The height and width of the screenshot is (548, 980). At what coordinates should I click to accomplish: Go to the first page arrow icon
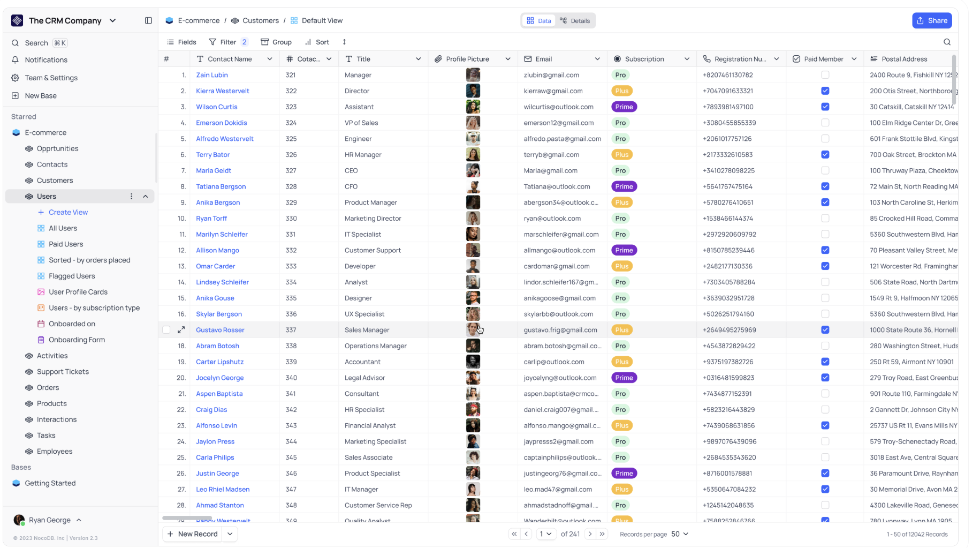[x=514, y=534]
